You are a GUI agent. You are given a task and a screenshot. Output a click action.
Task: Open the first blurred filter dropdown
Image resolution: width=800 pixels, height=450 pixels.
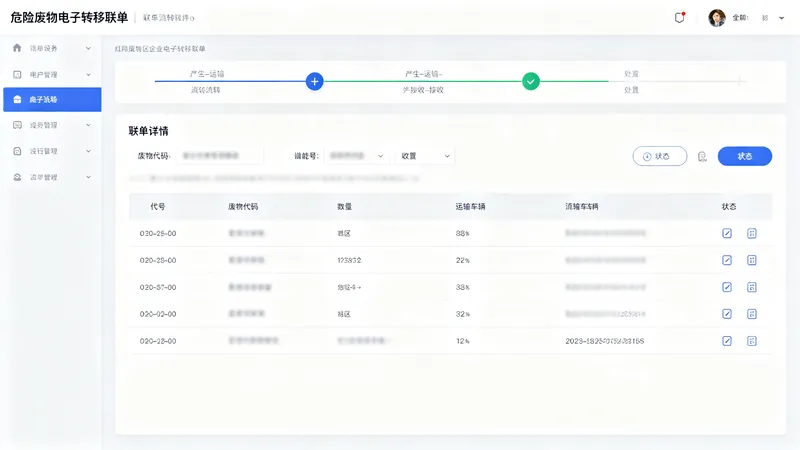pos(356,156)
